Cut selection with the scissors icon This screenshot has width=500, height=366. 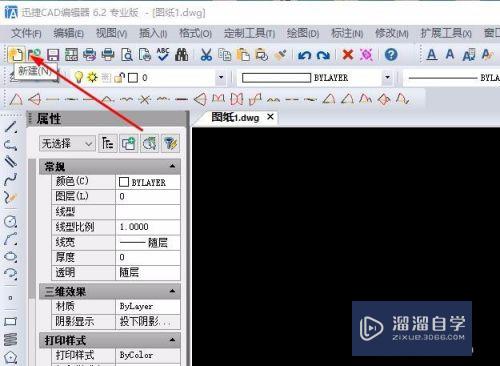pyautogui.click(x=206, y=55)
